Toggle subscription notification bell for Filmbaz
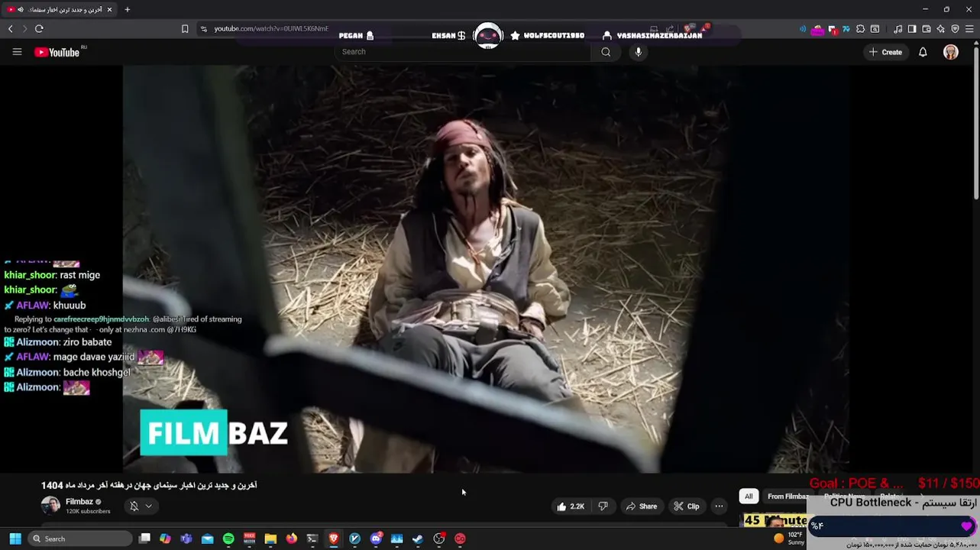Screen dimensions: 980x550 coord(141,506)
